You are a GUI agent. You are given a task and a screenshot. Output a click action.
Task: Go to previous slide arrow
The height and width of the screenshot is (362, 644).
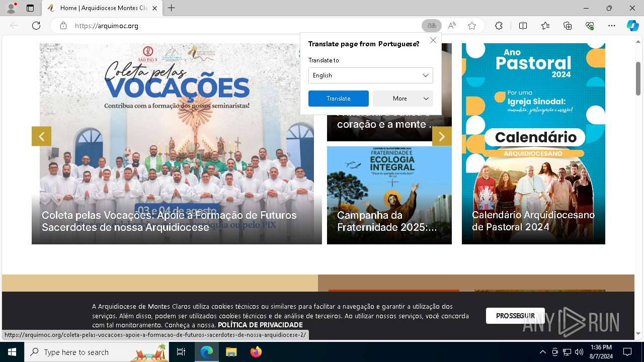pos(41,136)
